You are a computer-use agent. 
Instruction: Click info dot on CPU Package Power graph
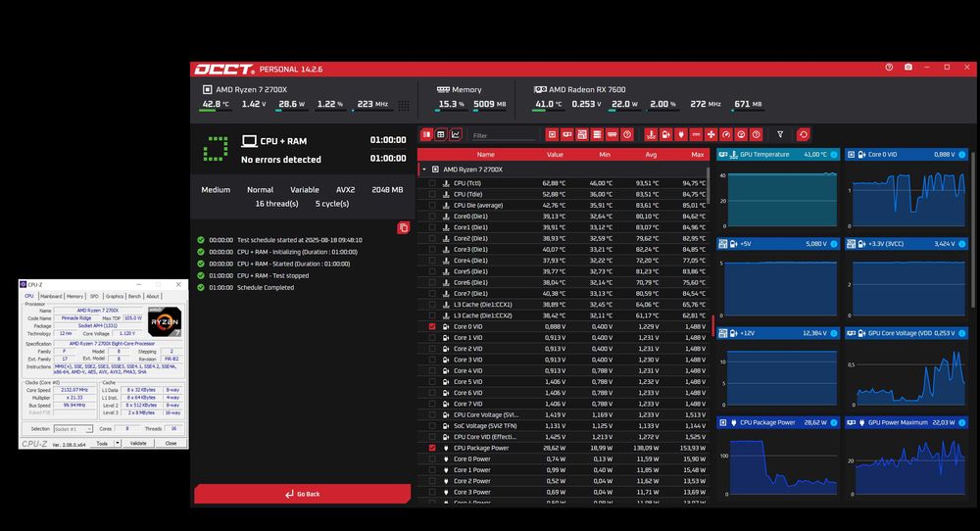834,423
